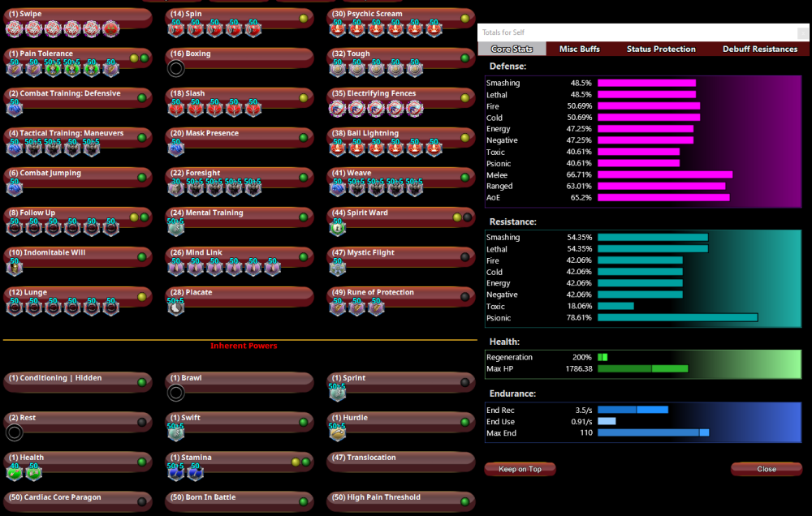Click the empty slot beneath Brawl
The width and height of the screenshot is (812, 516).
(x=175, y=393)
